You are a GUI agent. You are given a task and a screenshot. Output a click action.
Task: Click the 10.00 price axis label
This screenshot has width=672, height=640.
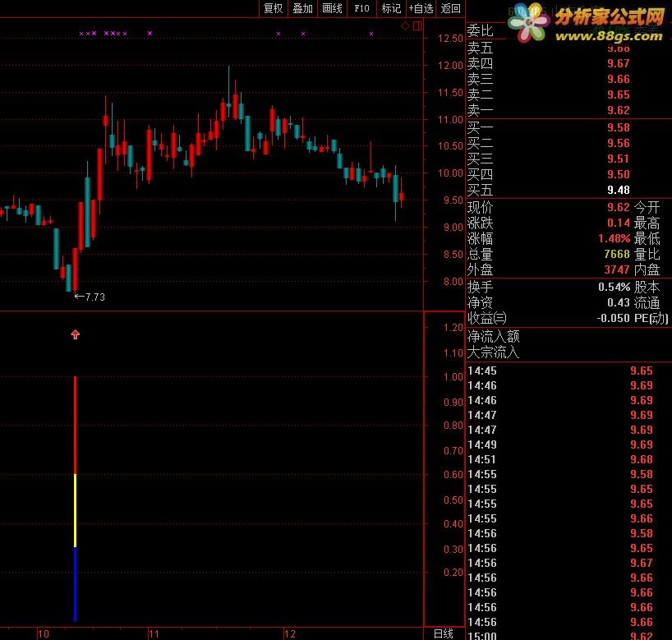click(x=450, y=173)
